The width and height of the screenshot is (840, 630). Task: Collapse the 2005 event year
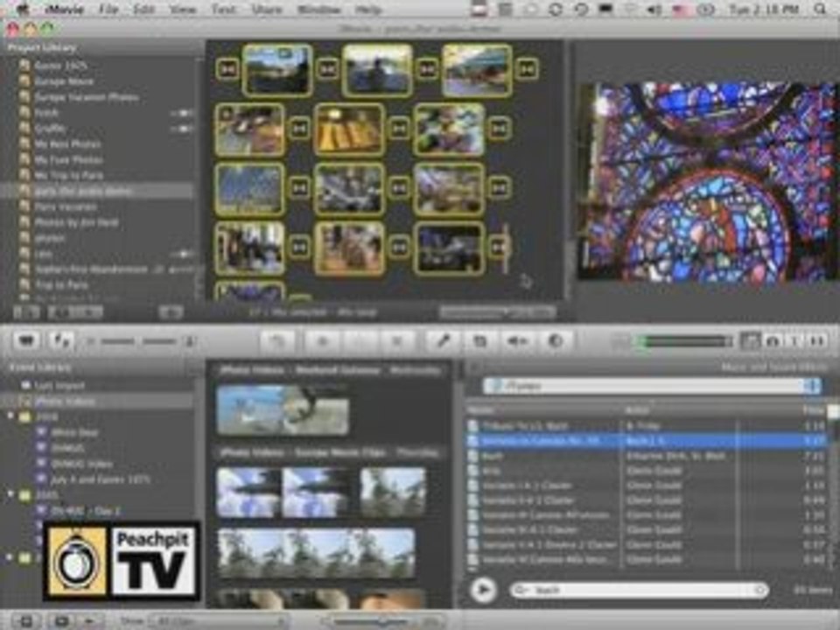[10, 495]
